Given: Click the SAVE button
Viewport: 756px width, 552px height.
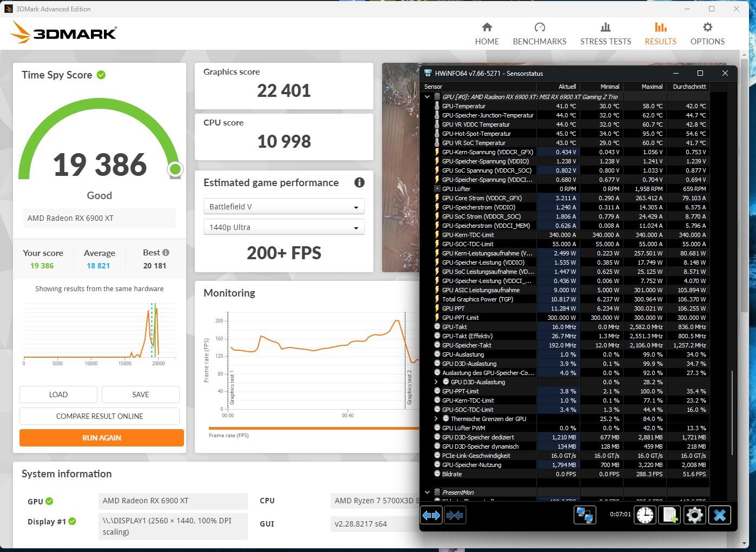Looking at the screenshot, I should (x=141, y=395).
